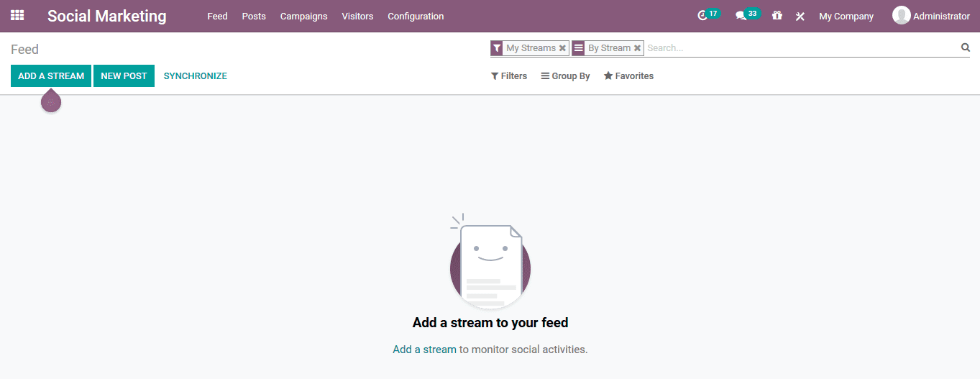Image resolution: width=980 pixels, height=379 pixels.
Task: Click the tools debug icon in top bar
Action: 800,16
